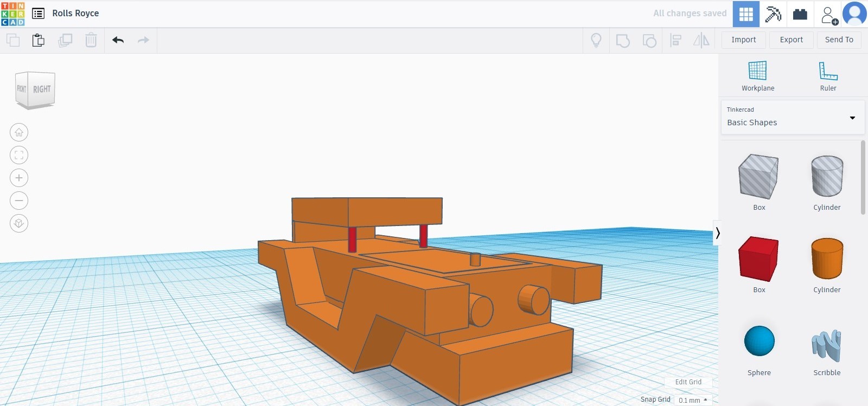This screenshot has height=406, width=868.
Task: Open the Basic Shapes category dropdown
Action: point(792,117)
